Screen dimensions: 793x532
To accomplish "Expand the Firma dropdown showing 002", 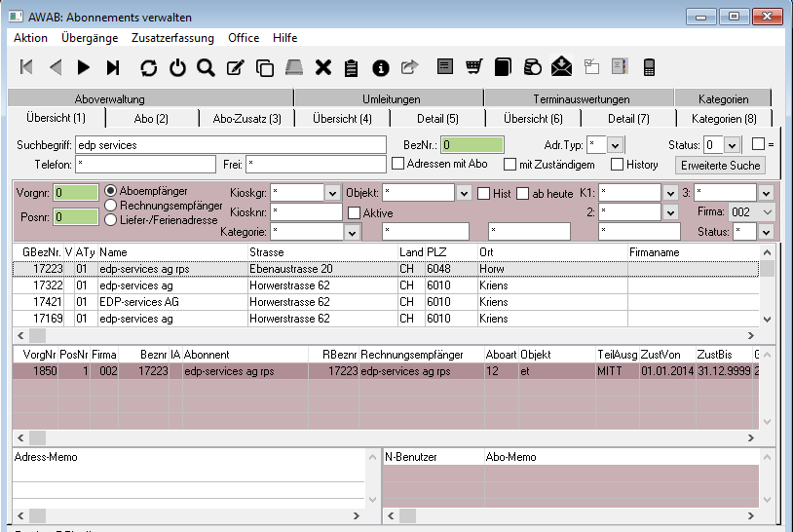I will [766, 211].
